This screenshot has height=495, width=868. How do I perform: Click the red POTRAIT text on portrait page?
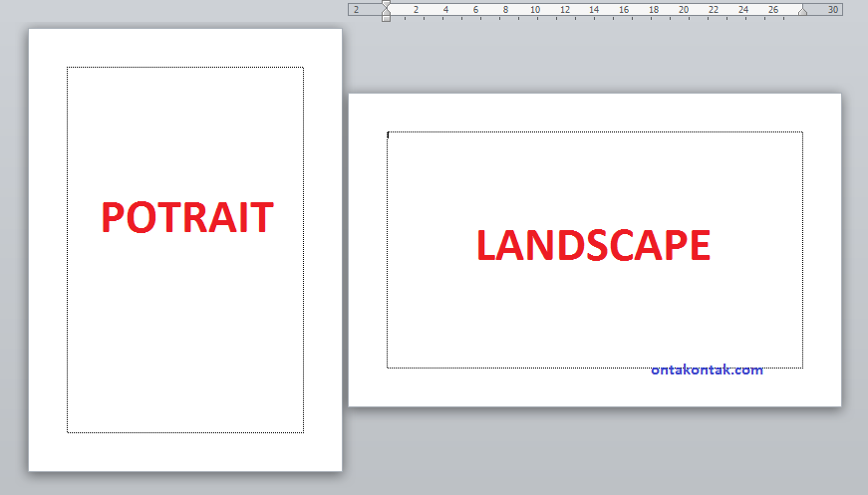(187, 217)
